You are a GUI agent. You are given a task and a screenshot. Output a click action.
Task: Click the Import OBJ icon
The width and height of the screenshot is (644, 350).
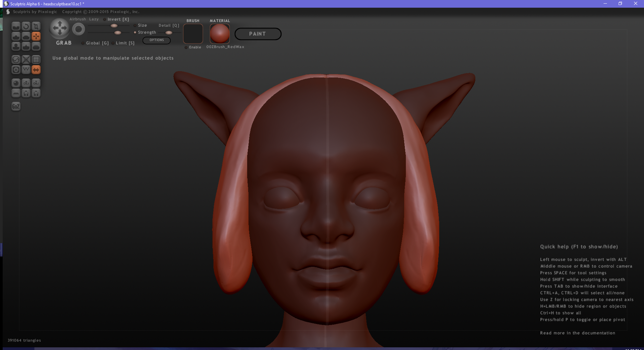tap(26, 83)
